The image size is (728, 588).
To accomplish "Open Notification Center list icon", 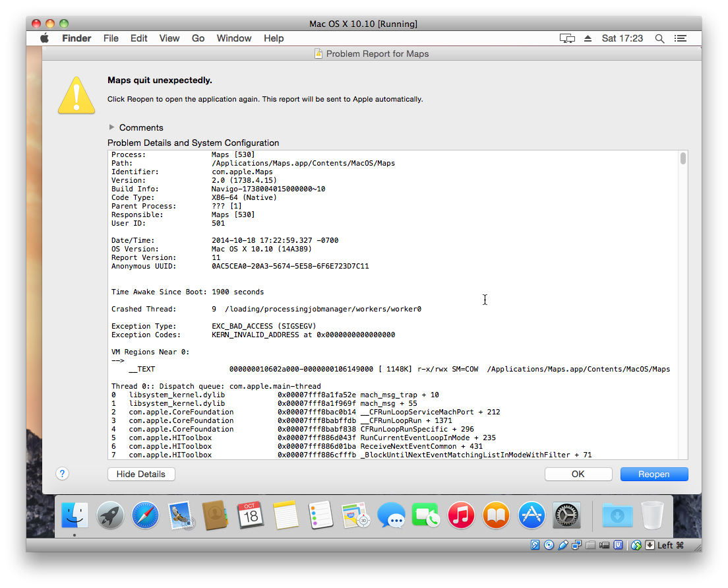I will tap(681, 38).
